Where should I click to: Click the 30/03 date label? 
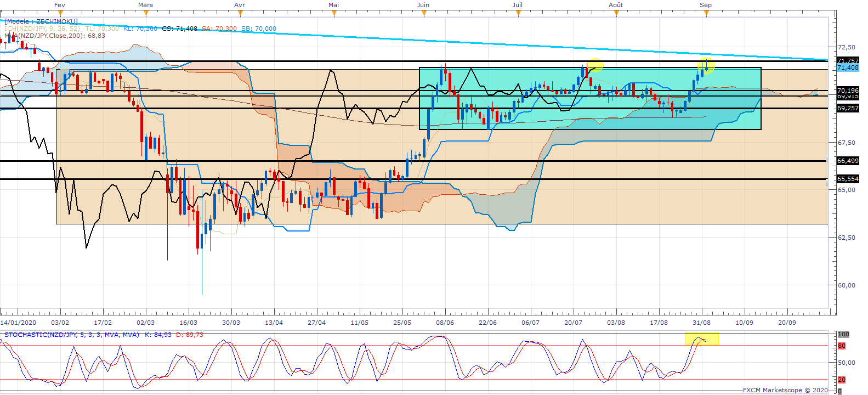click(x=231, y=323)
